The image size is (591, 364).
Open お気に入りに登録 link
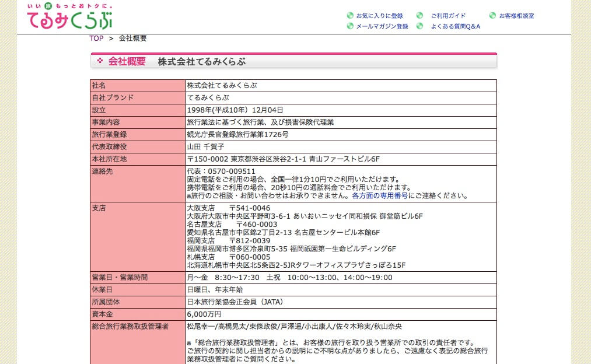pyautogui.click(x=380, y=16)
